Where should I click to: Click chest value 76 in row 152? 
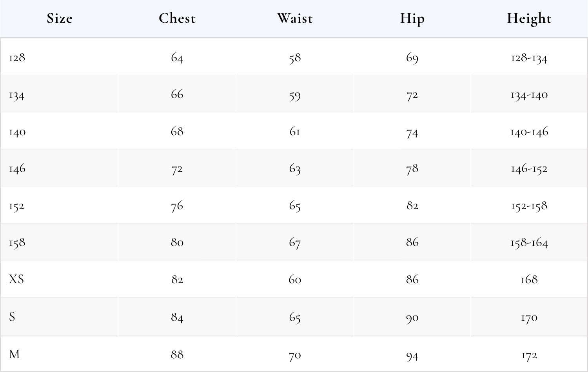tap(177, 206)
